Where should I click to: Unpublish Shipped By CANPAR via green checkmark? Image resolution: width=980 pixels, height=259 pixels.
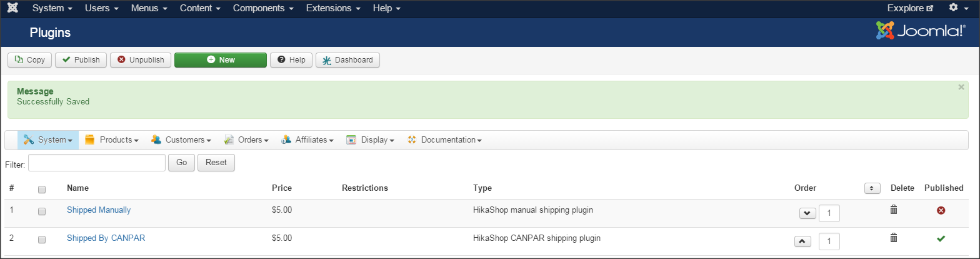(941, 238)
